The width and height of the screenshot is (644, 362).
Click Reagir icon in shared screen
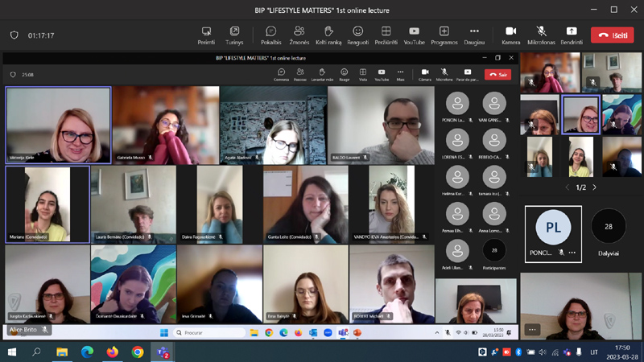tap(345, 72)
